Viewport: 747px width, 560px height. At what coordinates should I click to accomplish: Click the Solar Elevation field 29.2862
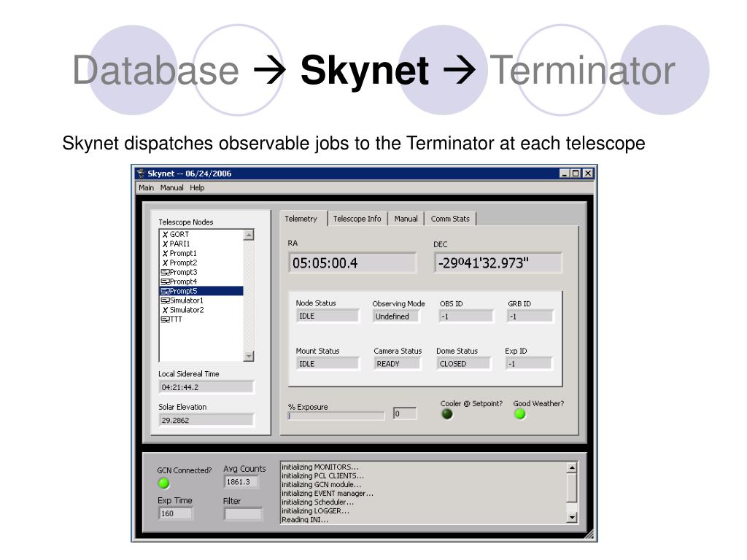(206, 420)
